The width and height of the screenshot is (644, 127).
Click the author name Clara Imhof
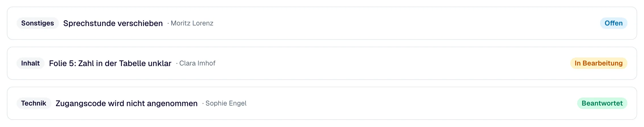click(x=197, y=63)
